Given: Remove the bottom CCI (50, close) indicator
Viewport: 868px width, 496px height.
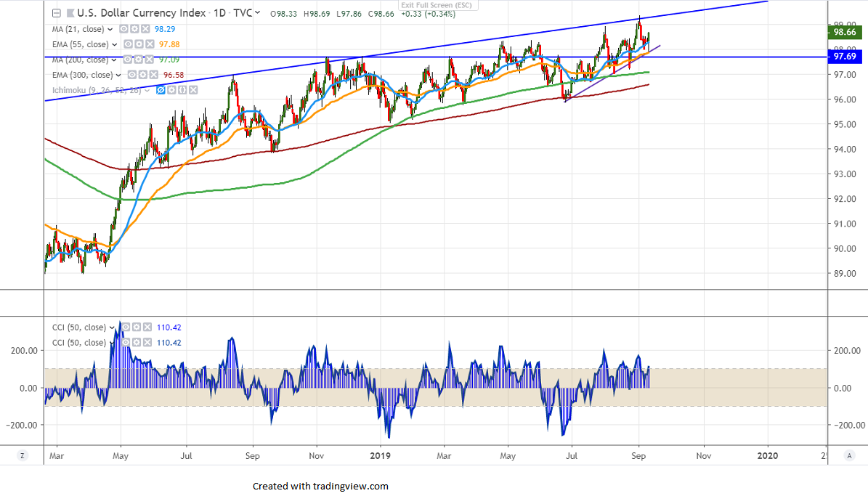Looking at the screenshot, I should [147, 343].
